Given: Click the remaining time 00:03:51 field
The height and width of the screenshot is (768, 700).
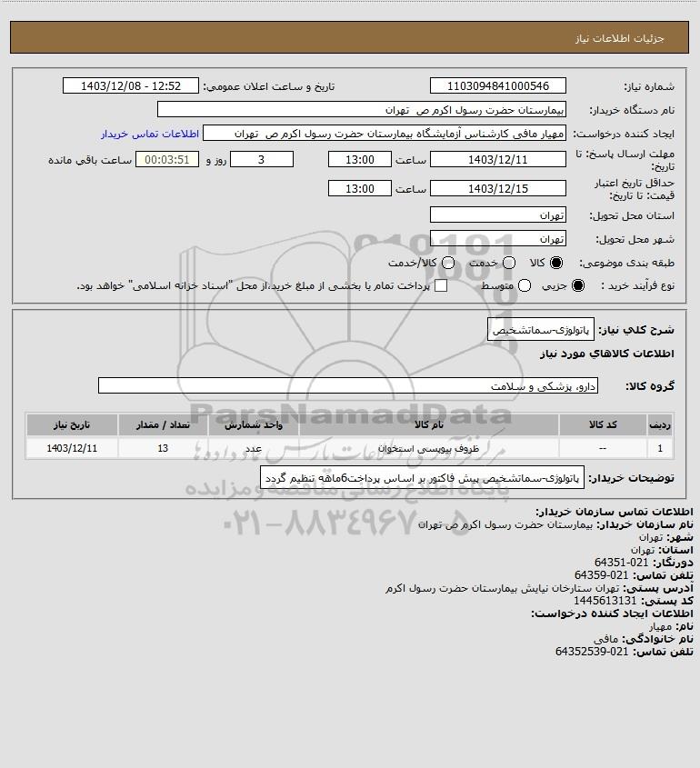Looking at the screenshot, I should pos(167,159).
